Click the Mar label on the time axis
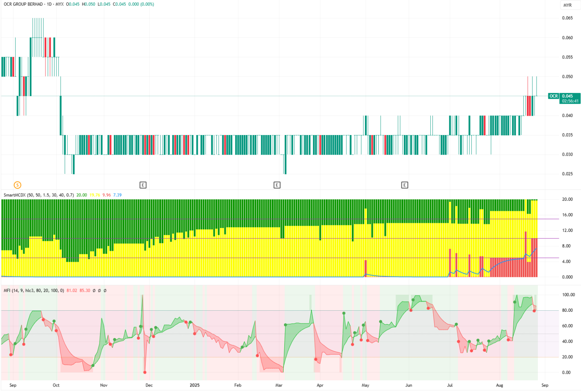The image size is (581, 392). coord(279,385)
